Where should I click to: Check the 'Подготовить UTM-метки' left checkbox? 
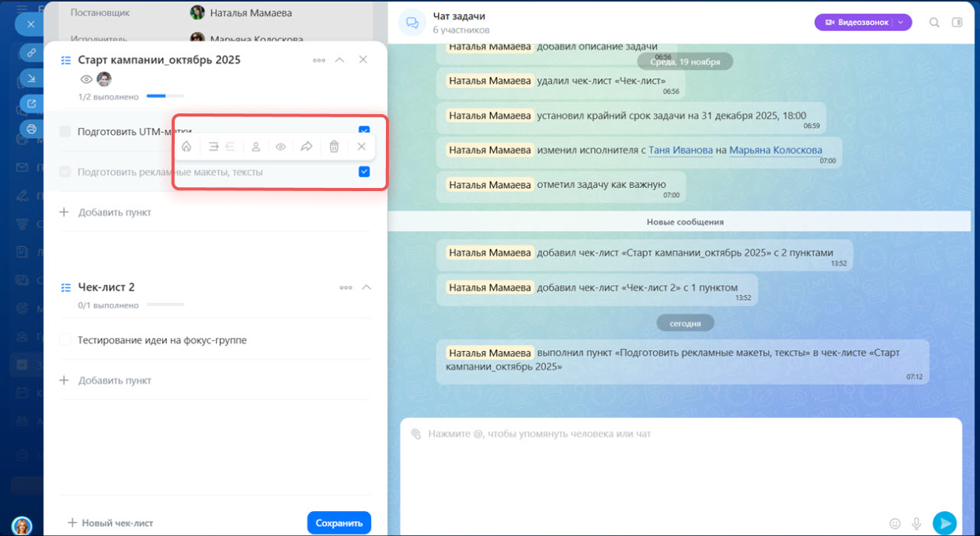65,132
